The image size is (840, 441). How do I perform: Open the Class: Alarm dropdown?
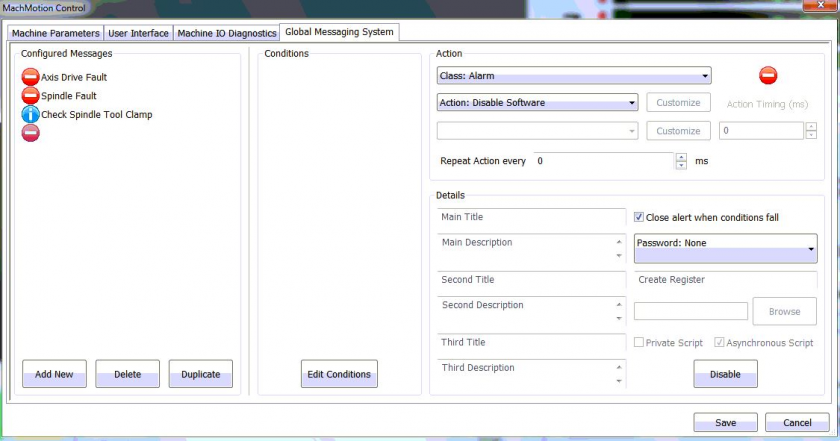[574, 76]
